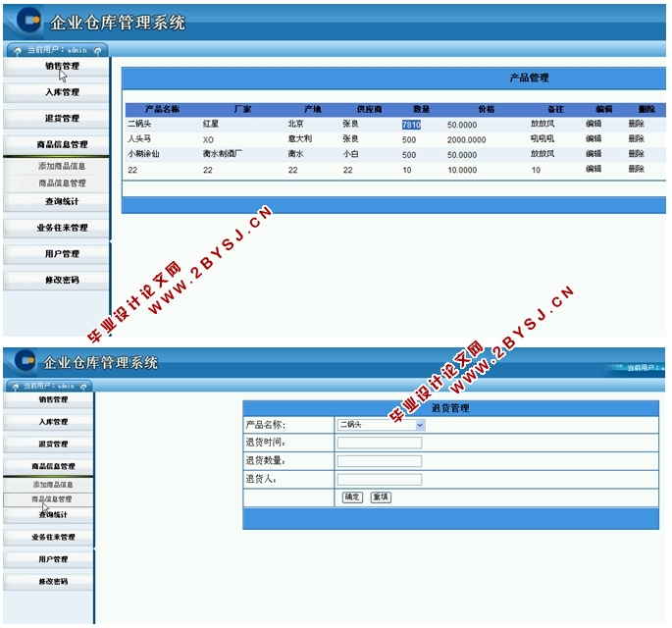Open 入库管理 in the bottom sidebar
Viewport: 672px width, 628px height.
tap(48, 422)
